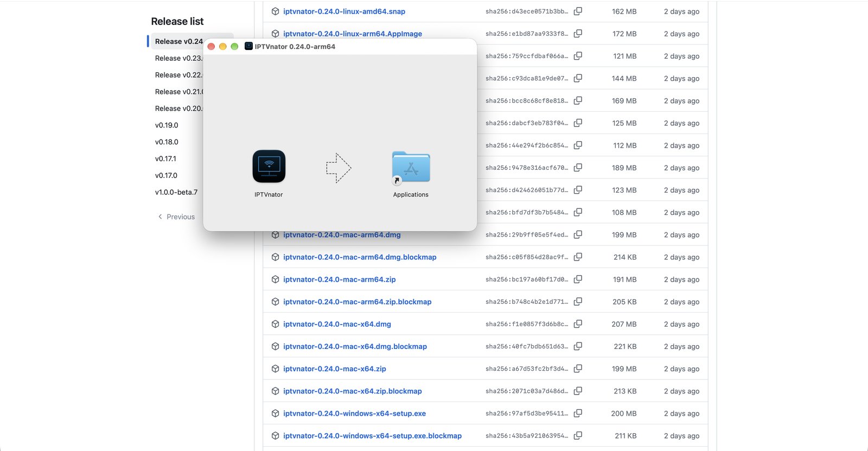Copy the hash for iptvnator-0.24.0-mac-arm64.zip

tap(578, 279)
